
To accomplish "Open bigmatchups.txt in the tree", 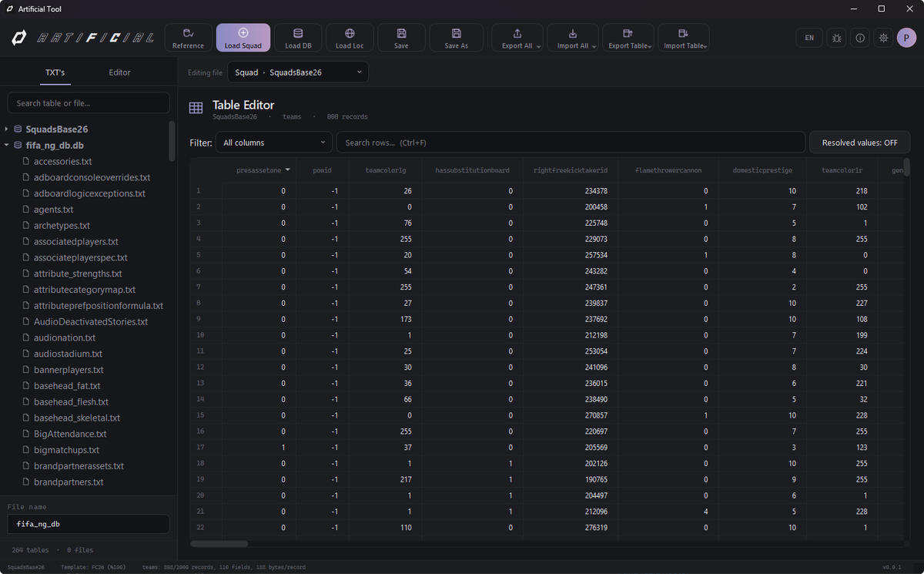I will 66,450.
